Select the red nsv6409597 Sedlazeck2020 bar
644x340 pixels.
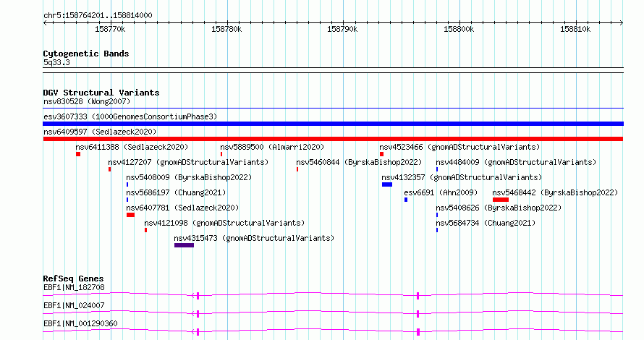pos(333,139)
